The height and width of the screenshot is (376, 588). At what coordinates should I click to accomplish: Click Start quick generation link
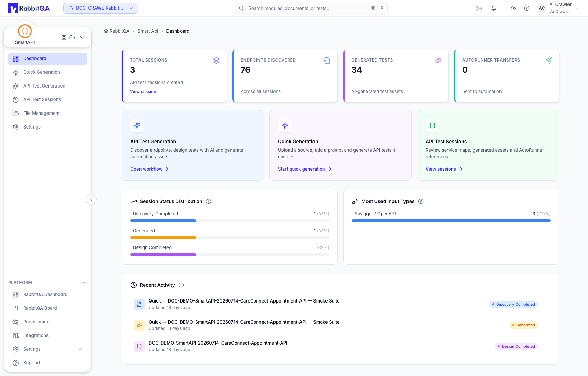(305, 169)
